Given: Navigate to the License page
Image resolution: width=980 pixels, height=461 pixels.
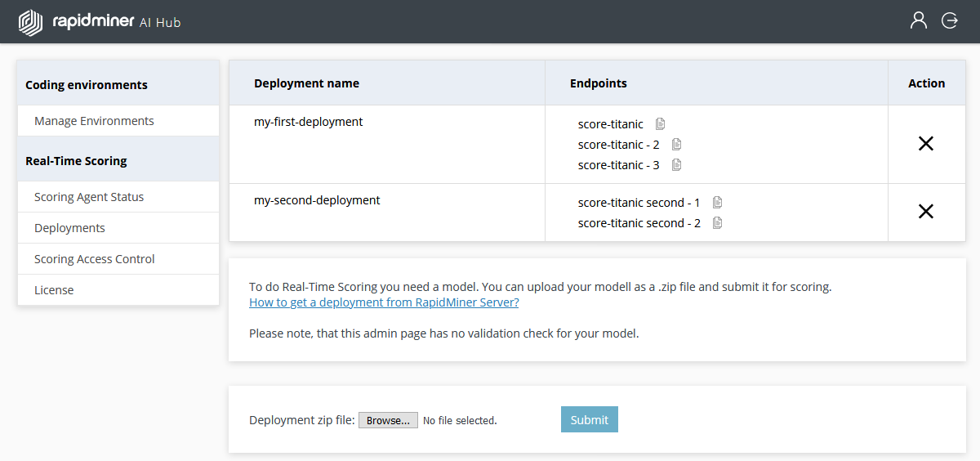Looking at the screenshot, I should point(54,290).
